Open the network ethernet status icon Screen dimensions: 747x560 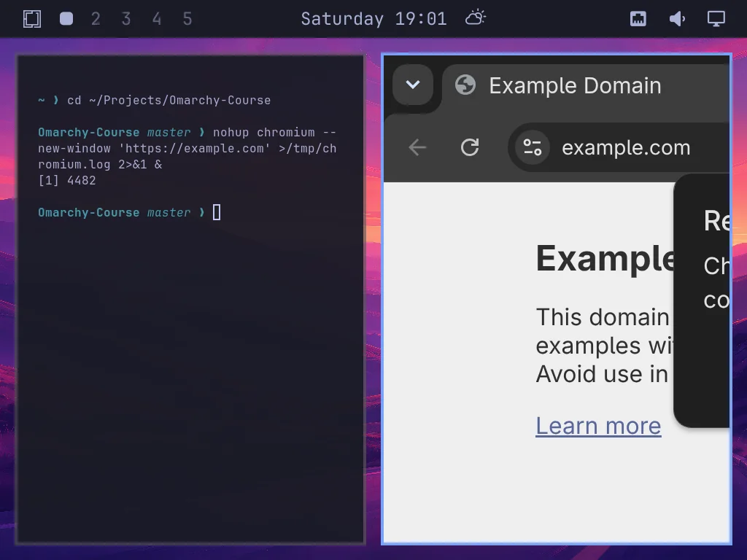tap(638, 18)
